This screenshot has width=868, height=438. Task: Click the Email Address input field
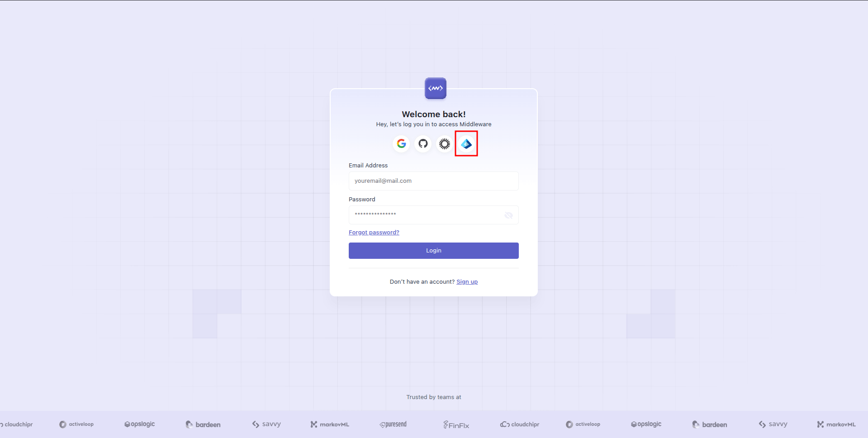433,181
